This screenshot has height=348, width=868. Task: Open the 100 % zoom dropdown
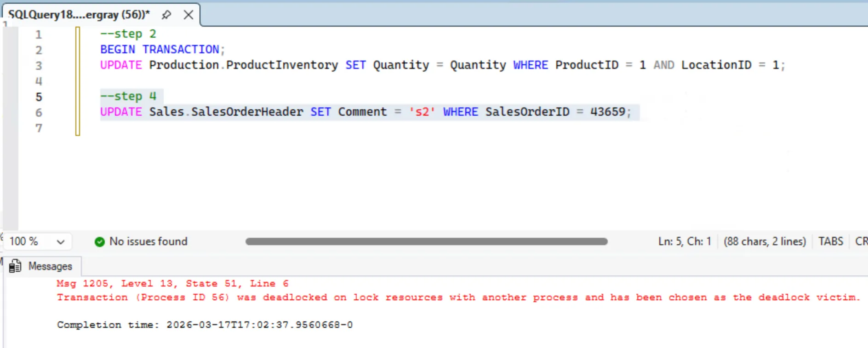click(x=60, y=241)
